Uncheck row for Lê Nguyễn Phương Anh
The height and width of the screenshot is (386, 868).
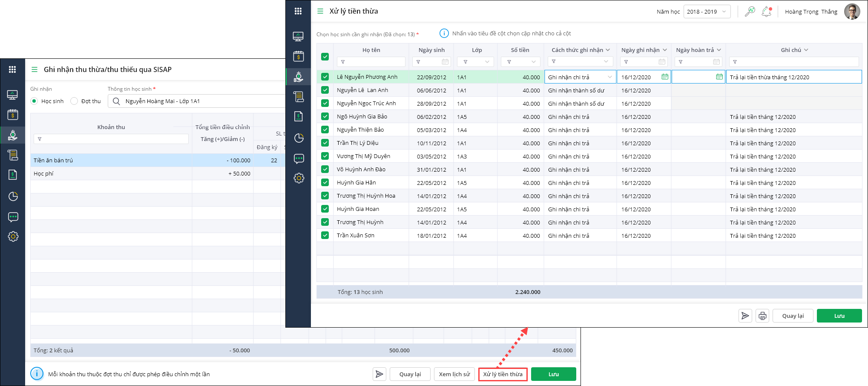point(325,77)
